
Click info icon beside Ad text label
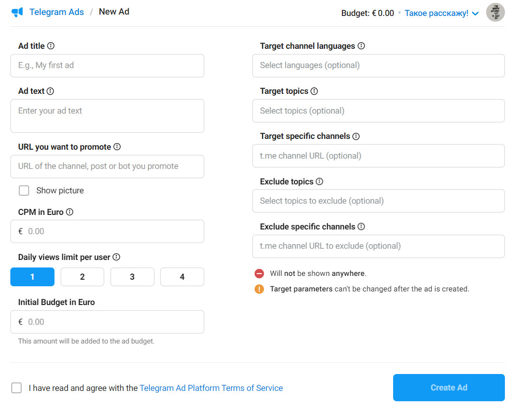(x=50, y=91)
